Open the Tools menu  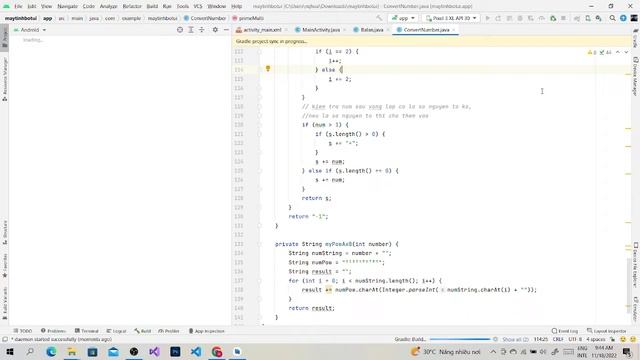click(x=182, y=6)
